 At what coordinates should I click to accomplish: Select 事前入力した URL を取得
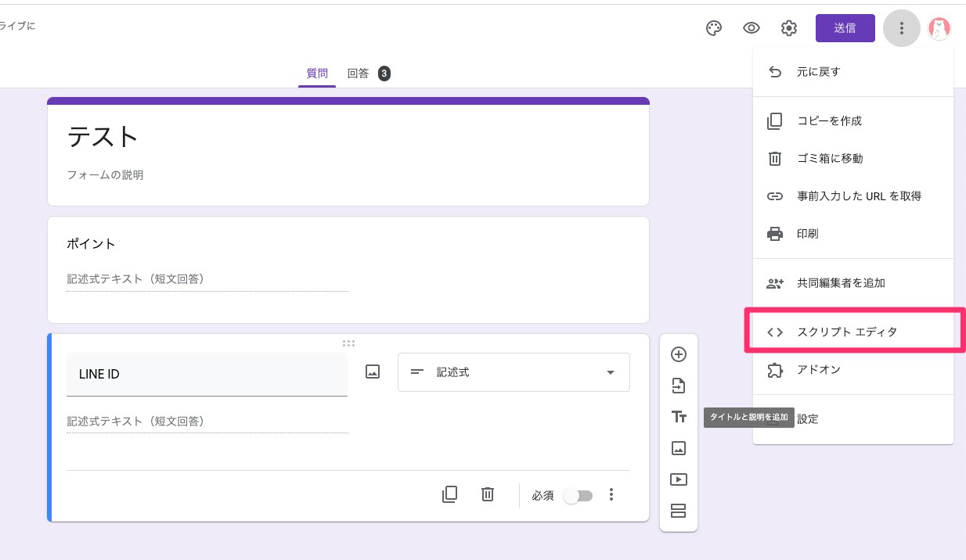[853, 196]
